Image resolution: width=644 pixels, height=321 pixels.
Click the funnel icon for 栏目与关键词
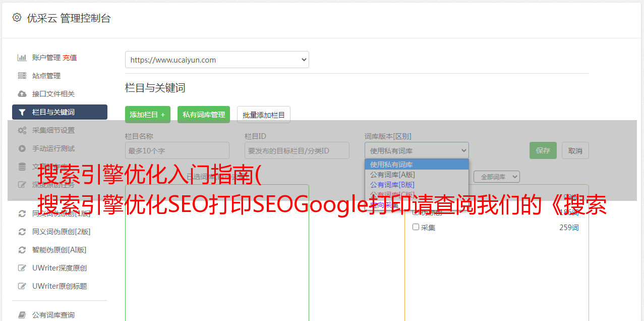pos(22,112)
